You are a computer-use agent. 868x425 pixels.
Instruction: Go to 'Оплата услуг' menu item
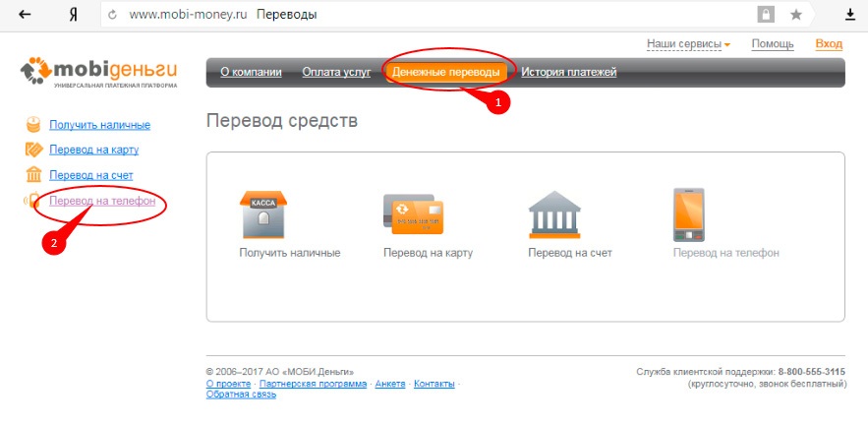(336, 72)
